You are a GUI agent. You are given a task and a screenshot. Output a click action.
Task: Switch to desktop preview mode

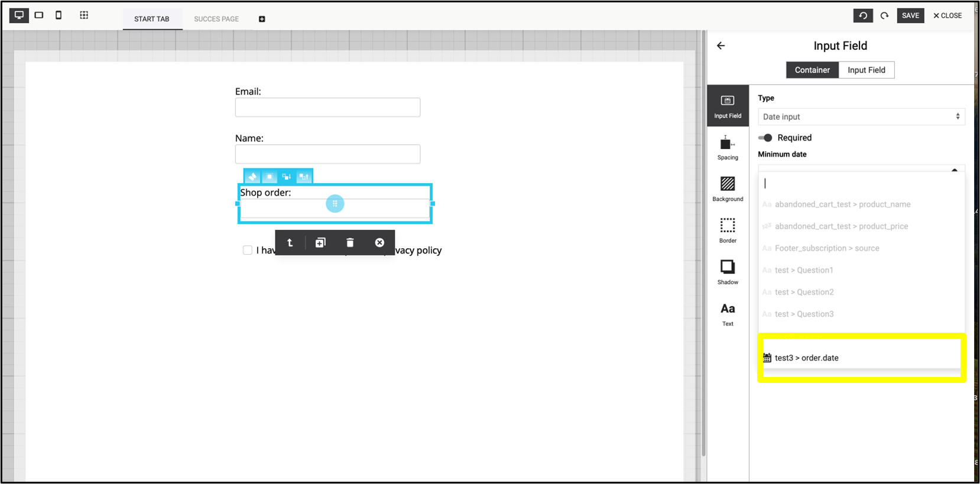(x=19, y=15)
